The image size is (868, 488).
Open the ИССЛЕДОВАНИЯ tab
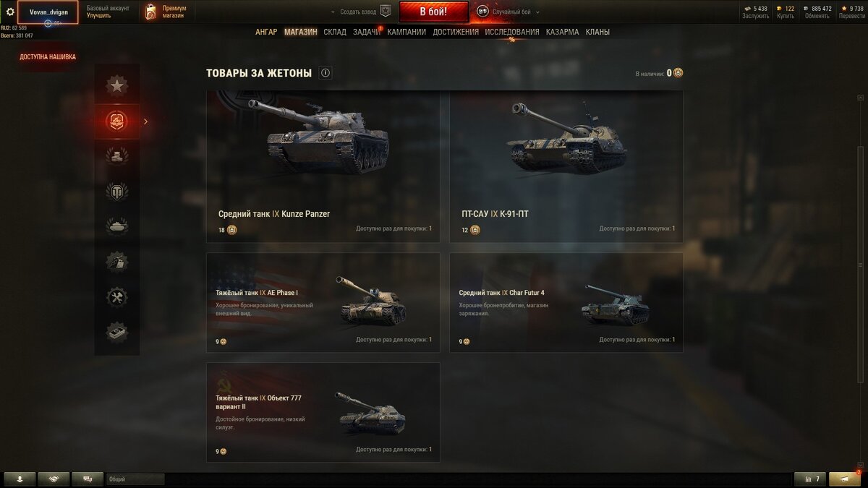click(x=512, y=32)
